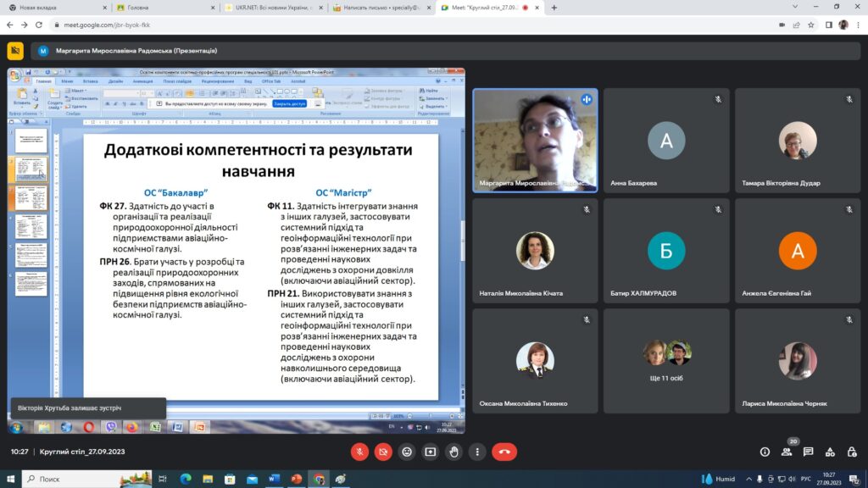Open the chat panel icon
The image size is (868, 488).
[x=809, y=452]
